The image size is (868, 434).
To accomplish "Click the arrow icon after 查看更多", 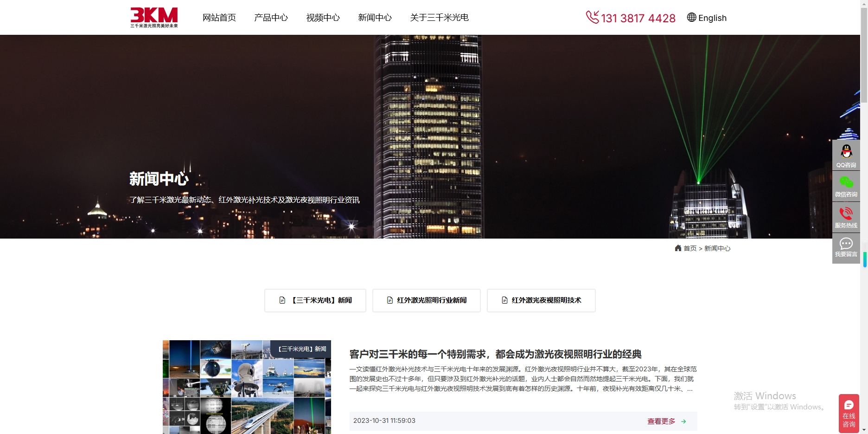I will point(683,421).
